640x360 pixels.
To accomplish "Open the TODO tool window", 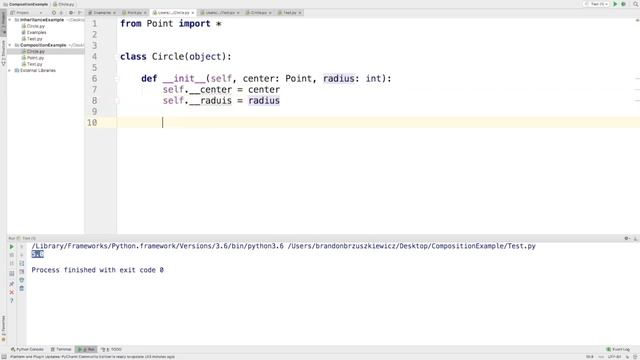I will click(x=111, y=349).
